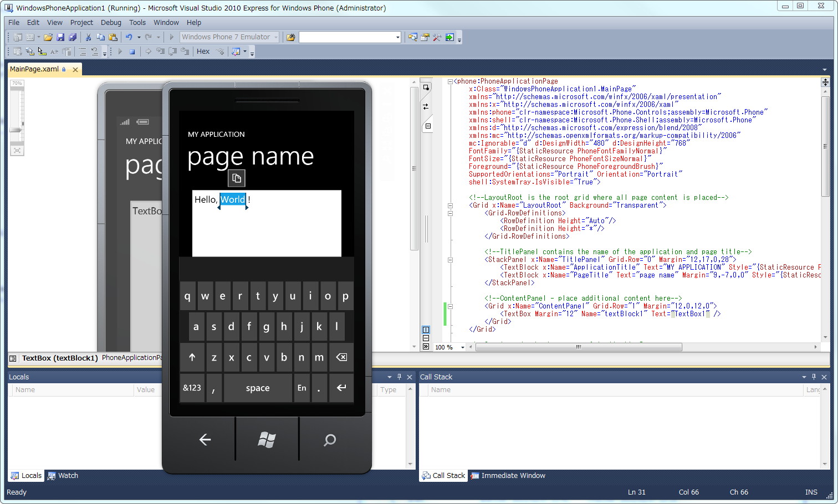The image size is (838, 504).
Task: Click the Step Into debug icon
Action: (160, 52)
